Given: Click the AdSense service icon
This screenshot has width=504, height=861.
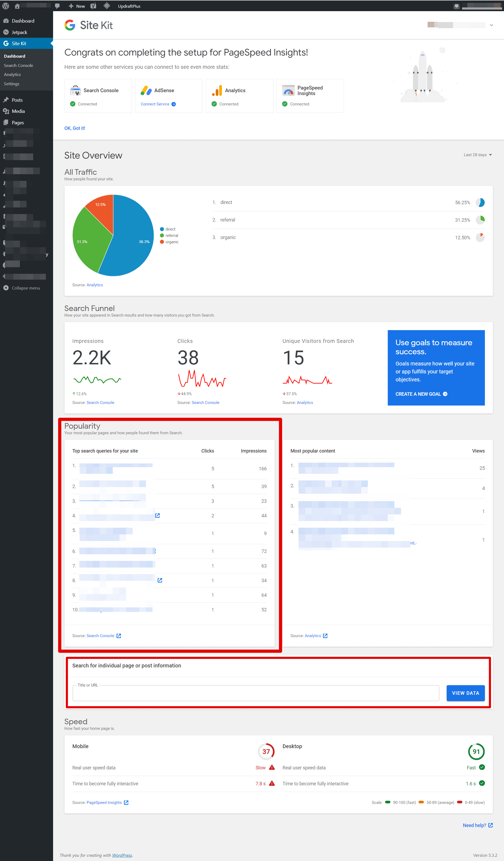Looking at the screenshot, I should [x=146, y=91].
